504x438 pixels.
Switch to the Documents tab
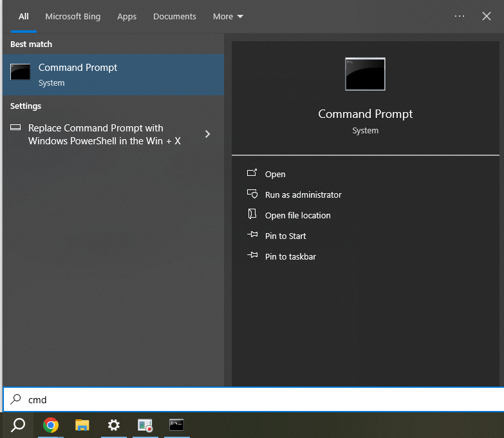[x=174, y=16]
